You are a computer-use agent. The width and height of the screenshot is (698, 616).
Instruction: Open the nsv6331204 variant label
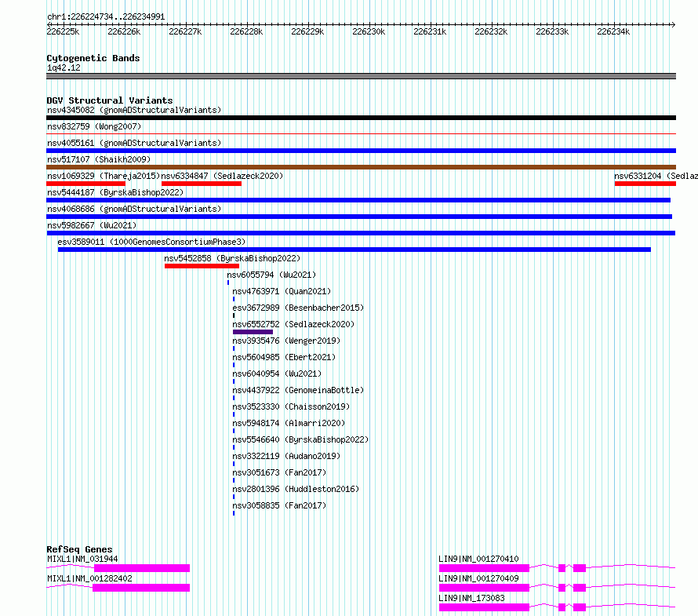point(656,176)
